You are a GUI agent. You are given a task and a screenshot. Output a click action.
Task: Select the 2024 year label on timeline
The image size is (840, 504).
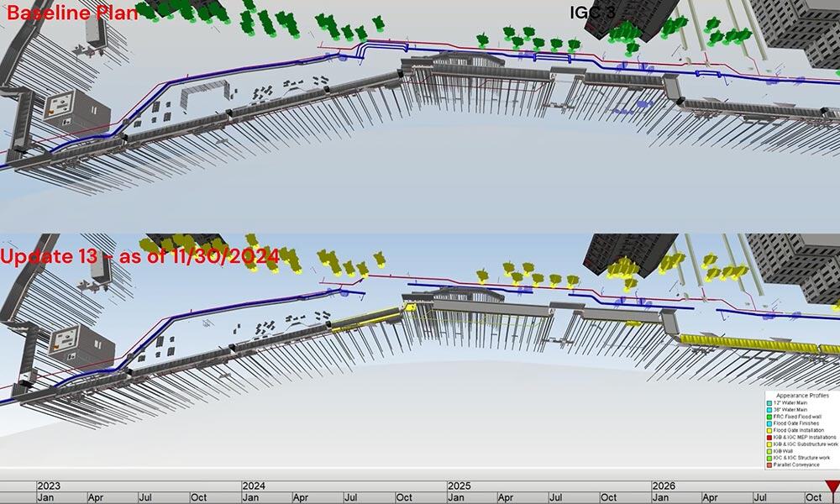[254, 486]
